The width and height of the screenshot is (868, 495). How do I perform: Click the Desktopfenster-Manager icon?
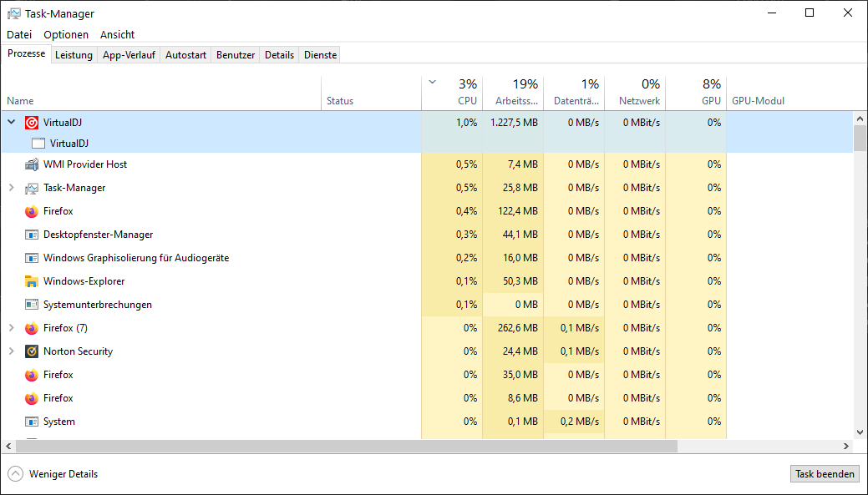tap(32, 235)
